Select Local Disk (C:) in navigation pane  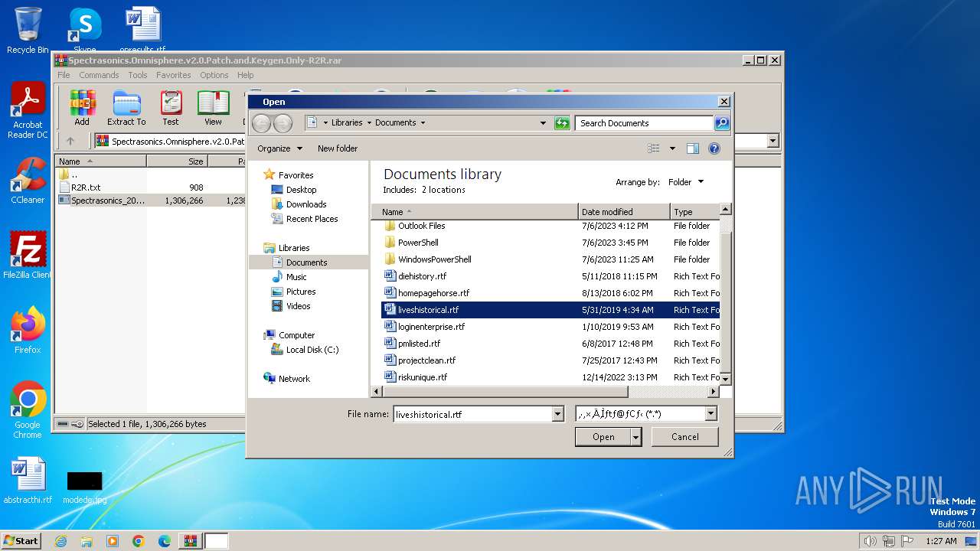[x=312, y=350]
